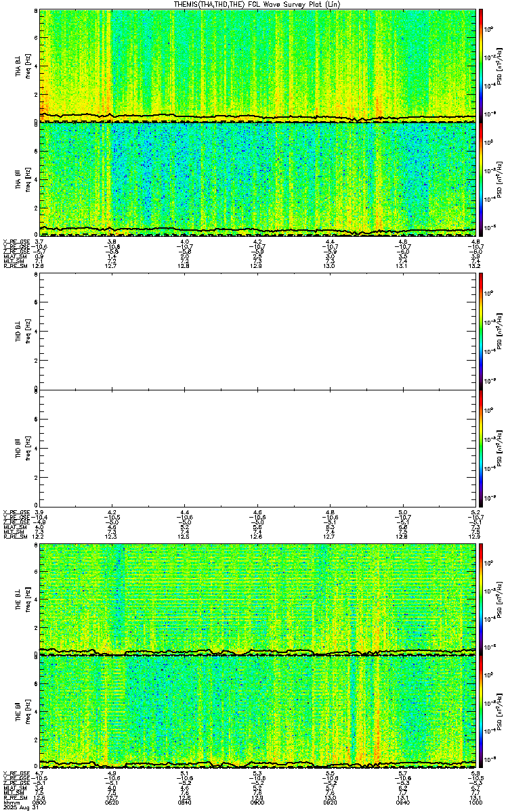Click the color bar beside THD B-parallel panel
The width and height of the screenshot is (508, 812).
(x=481, y=446)
